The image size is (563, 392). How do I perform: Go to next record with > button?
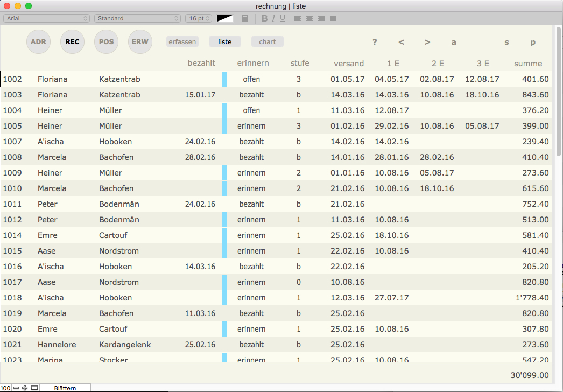click(x=427, y=42)
